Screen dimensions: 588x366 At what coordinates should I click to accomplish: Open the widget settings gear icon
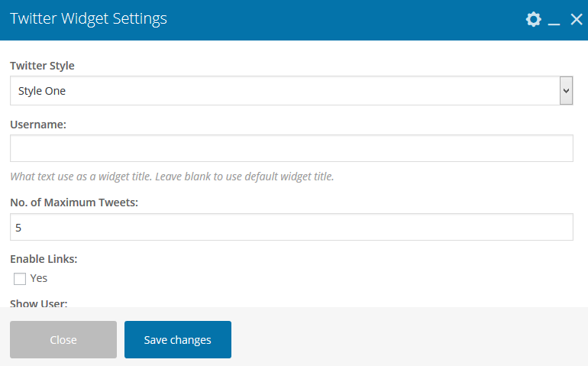click(x=534, y=19)
